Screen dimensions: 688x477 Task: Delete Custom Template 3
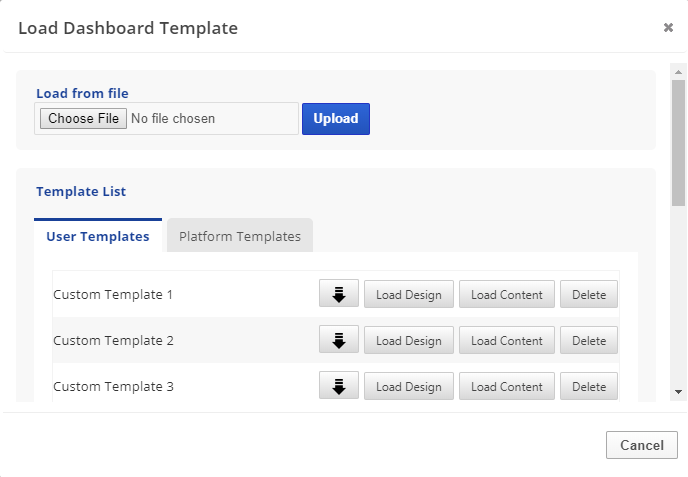[588, 386]
